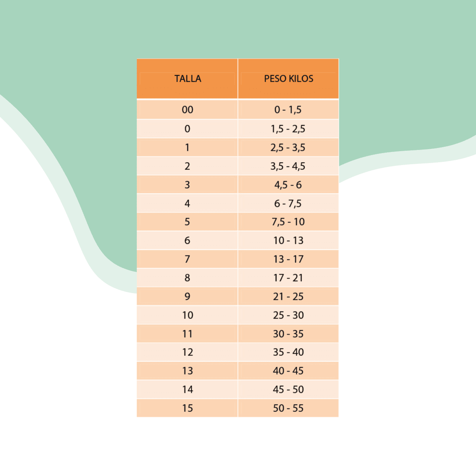Select the 45 - 50 weight cell
Screen dimensions: 476x476
click(288, 389)
